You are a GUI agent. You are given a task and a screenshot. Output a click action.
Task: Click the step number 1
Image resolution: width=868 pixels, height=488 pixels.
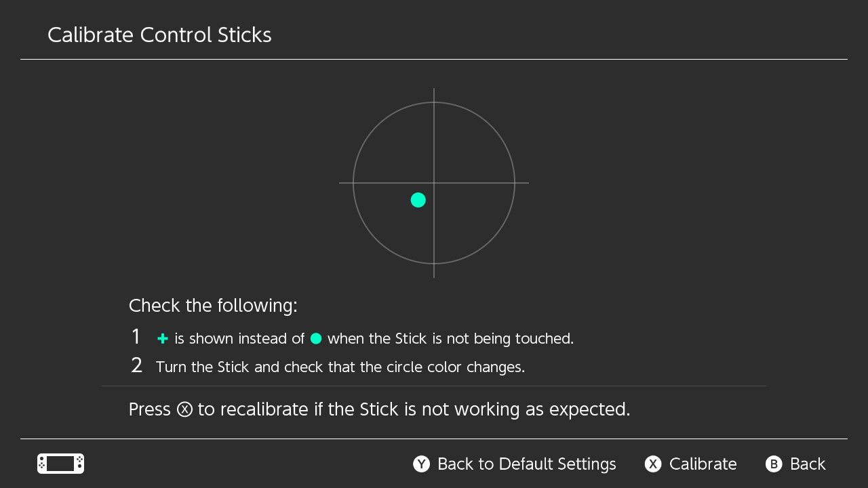(136, 337)
